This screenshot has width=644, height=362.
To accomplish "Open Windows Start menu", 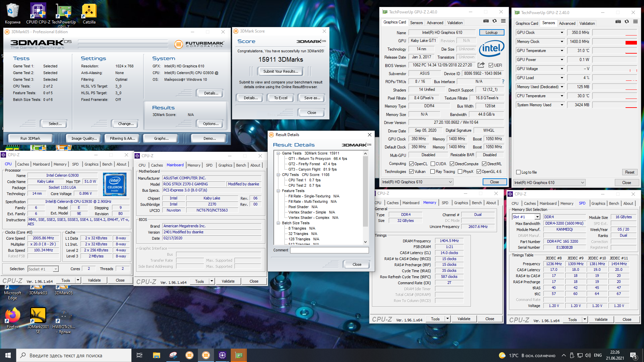I will (x=8, y=355).
